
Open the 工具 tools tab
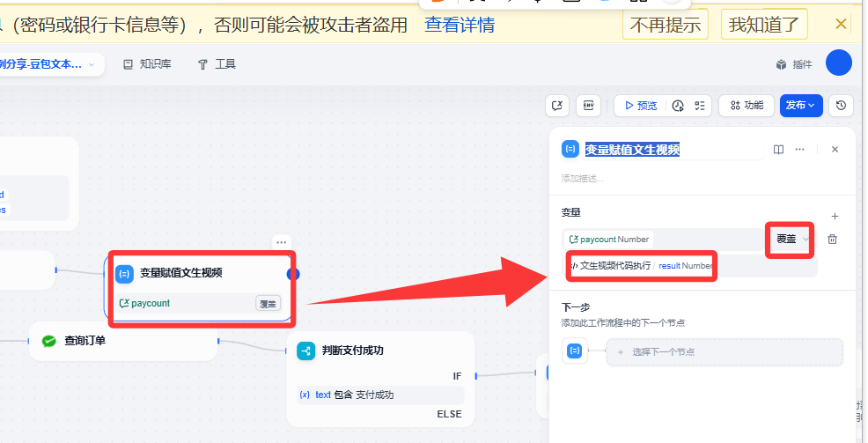point(217,64)
